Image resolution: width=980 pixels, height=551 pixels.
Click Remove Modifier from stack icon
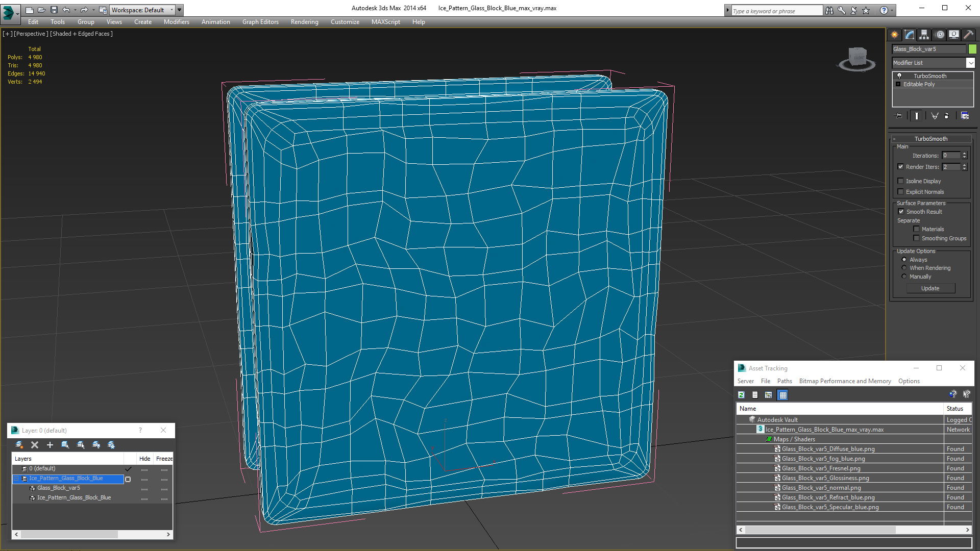[x=947, y=116]
